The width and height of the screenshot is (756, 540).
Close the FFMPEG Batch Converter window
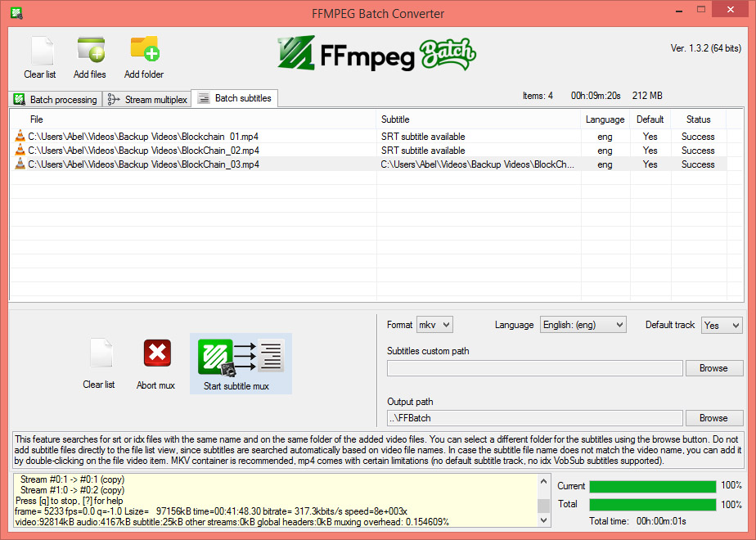click(x=731, y=9)
